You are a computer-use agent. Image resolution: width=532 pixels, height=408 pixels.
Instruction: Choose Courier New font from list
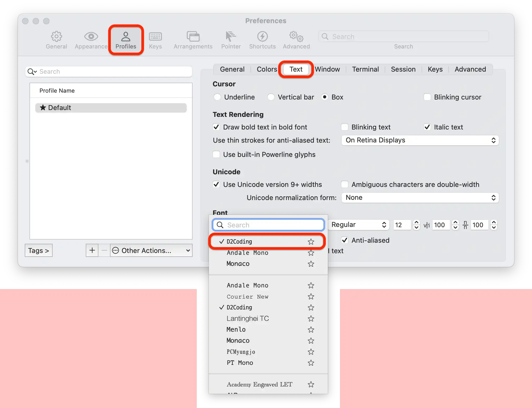268,296
